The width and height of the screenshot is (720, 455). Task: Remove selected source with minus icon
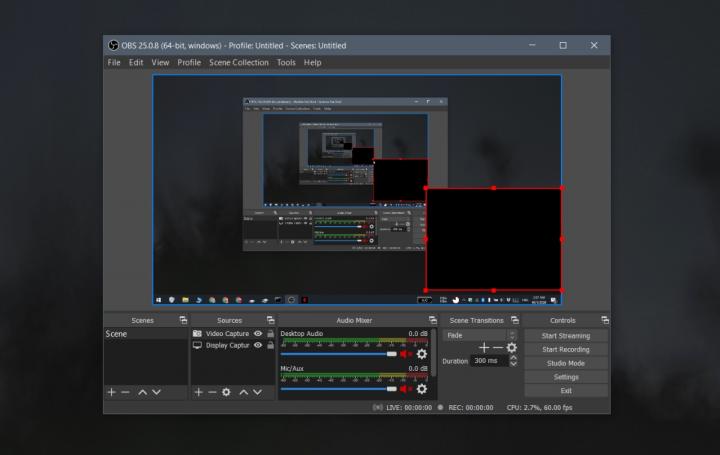tap(212, 392)
